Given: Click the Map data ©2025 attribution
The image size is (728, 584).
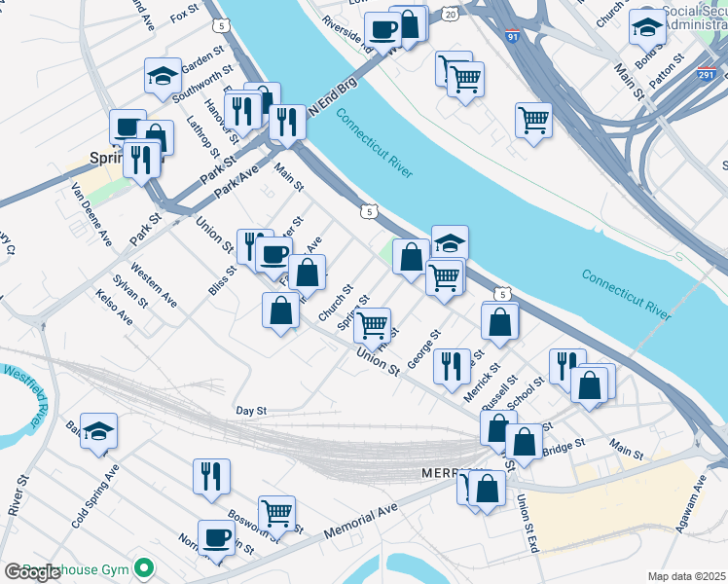Looking at the screenshot, I should (686, 576).
